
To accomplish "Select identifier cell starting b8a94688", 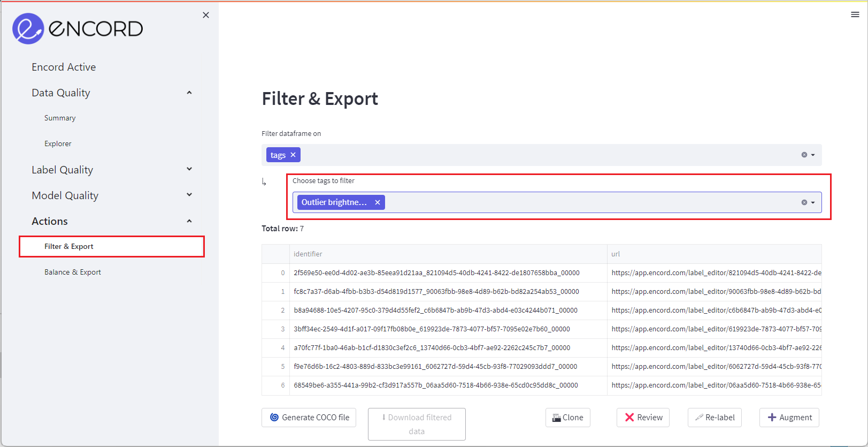I will click(448, 310).
